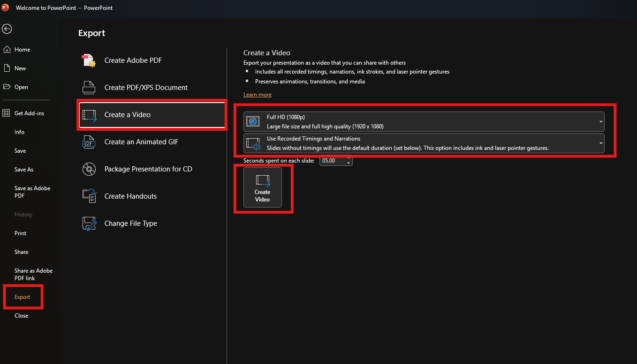Image resolution: width=637 pixels, height=364 pixels.
Task: Click 'Welcome to PowerPoint' title bar text
Action: click(x=45, y=8)
